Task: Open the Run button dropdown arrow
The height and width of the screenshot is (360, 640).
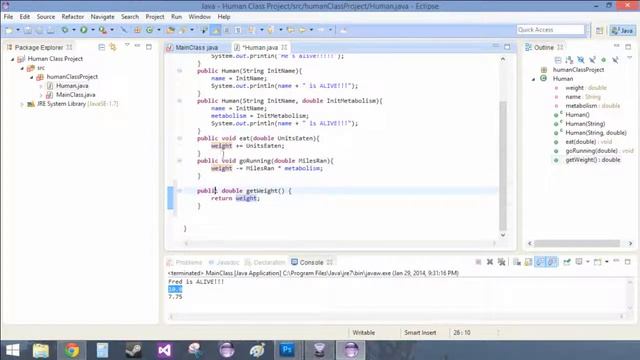Action: click(x=93, y=30)
